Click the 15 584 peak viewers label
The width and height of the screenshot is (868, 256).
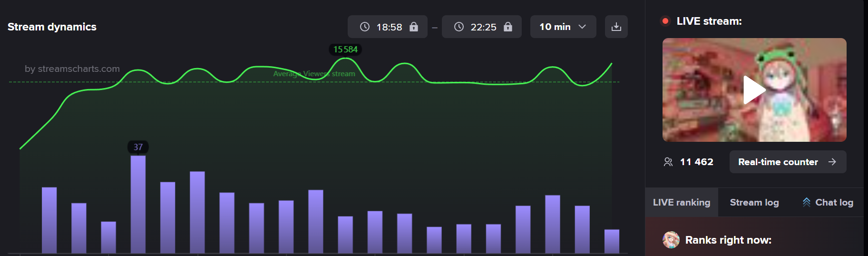(345, 49)
